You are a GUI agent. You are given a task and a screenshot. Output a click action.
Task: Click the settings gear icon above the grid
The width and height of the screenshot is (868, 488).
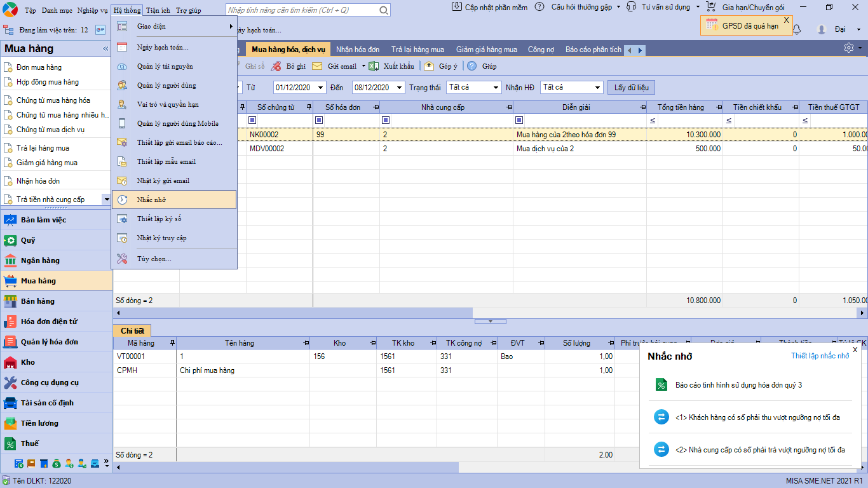click(849, 48)
